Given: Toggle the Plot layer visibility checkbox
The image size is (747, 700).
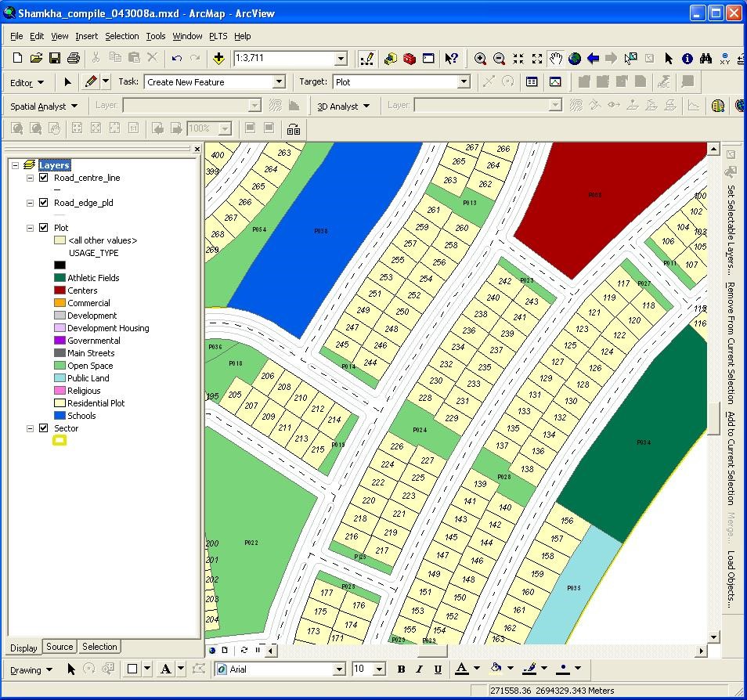Looking at the screenshot, I should click(43, 228).
